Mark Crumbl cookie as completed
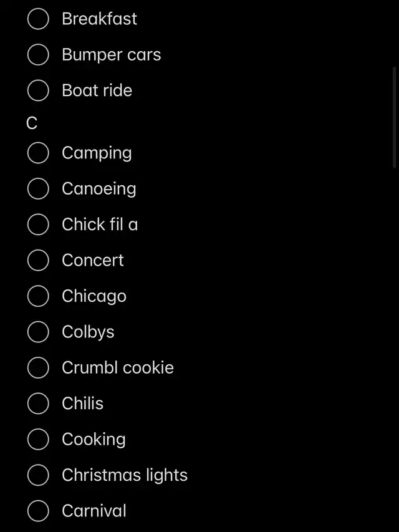The height and width of the screenshot is (532, 399). tap(38, 368)
